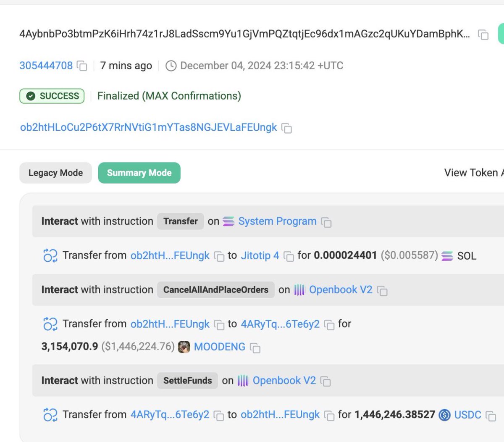Click 'December 04, 2024 23:15:42 +UTC' timestamp
The width and height of the screenshot is (504, 442).
tap(262, 66)
